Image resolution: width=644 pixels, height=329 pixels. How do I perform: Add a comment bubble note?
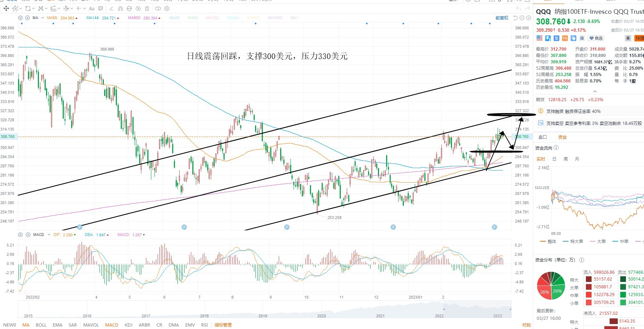(x=101, y=8)
